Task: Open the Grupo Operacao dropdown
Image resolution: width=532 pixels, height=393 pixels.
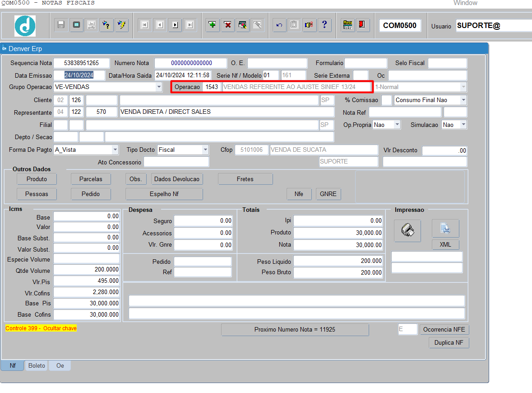Action: (159, 87)
